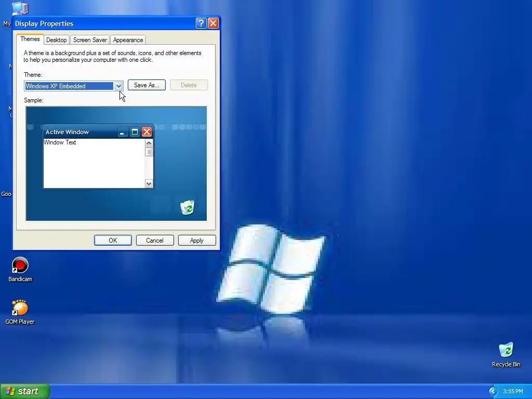Switch to the Desktop tab

pos(56,40)
